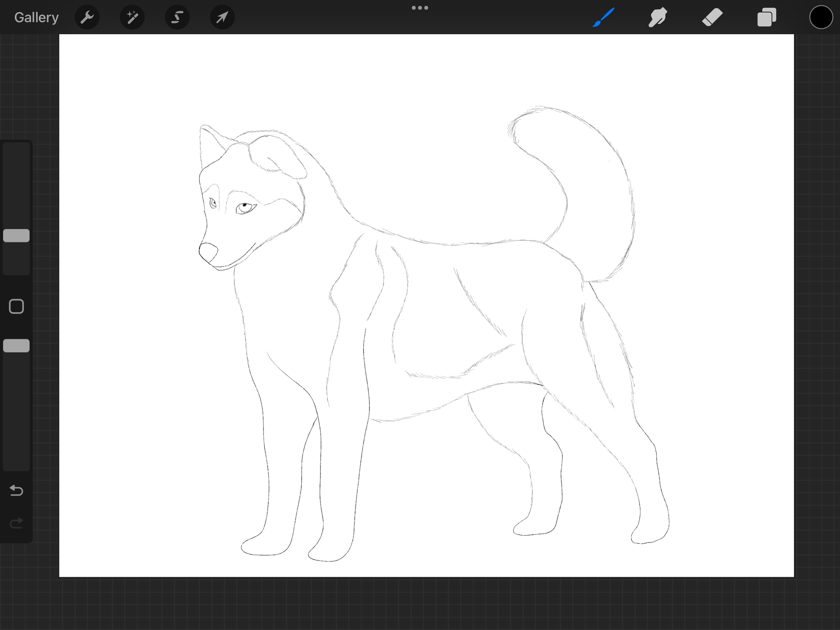Open the Layers panel
This screenshot has width=840, height=630.
[x=767, y=17]
